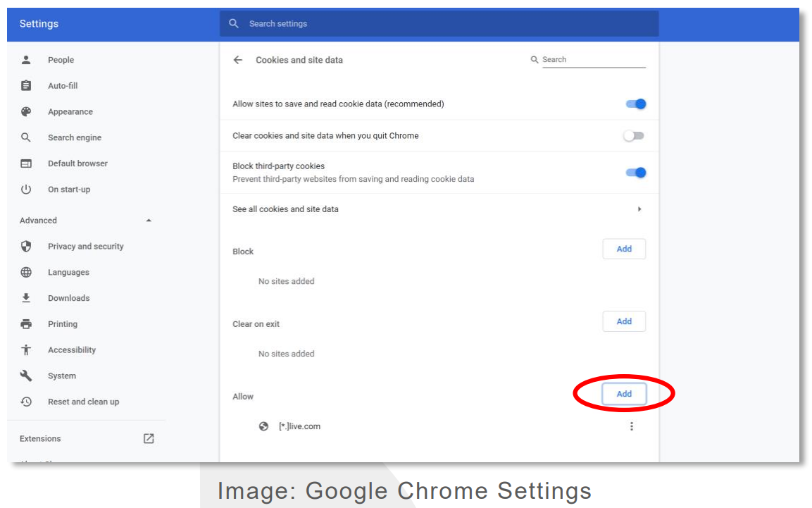812x508 pixels.
Task: Open Extensions via the external link icon
Action: pyautogui.click(x=149, y=439)
